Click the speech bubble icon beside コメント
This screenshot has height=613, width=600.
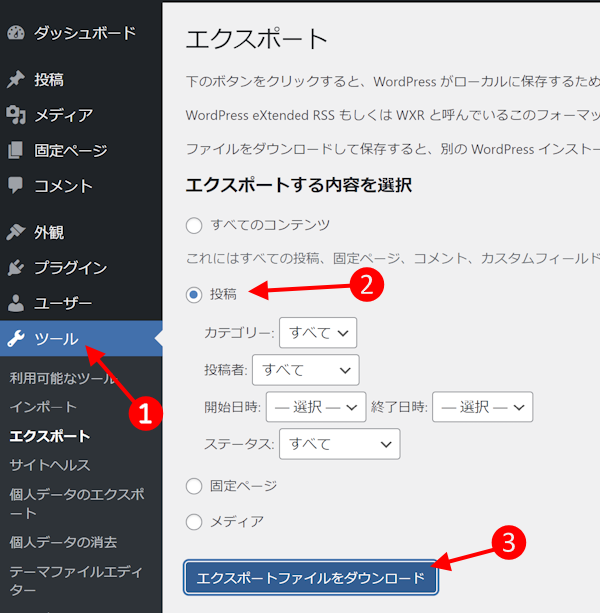(x=16, y=185)
